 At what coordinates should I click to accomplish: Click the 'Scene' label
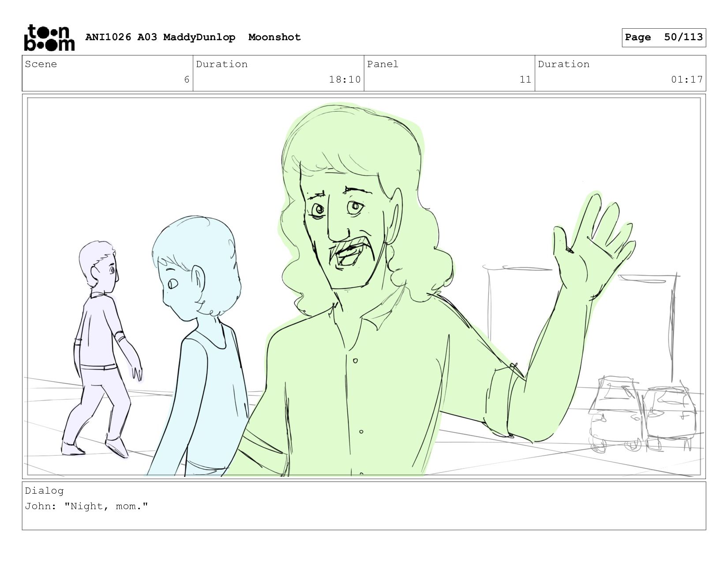point(41,64)
